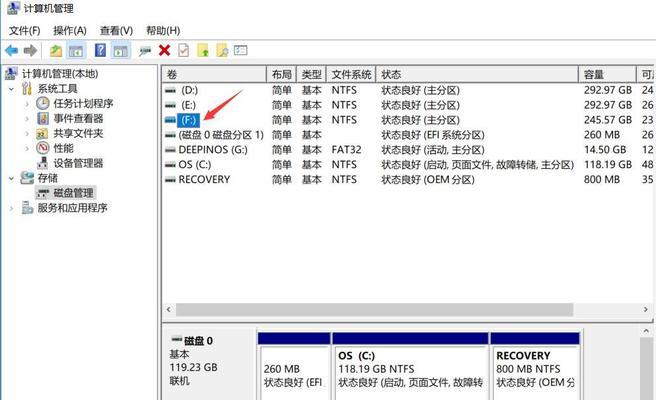
Task: Select the 260 MB EFI partition block
Action: (x=294, y=367)
